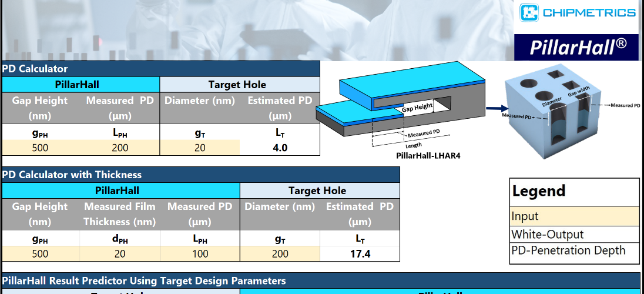Click the 'Input' legend color cell
644x294 pixels.
(x=574, y=216)
